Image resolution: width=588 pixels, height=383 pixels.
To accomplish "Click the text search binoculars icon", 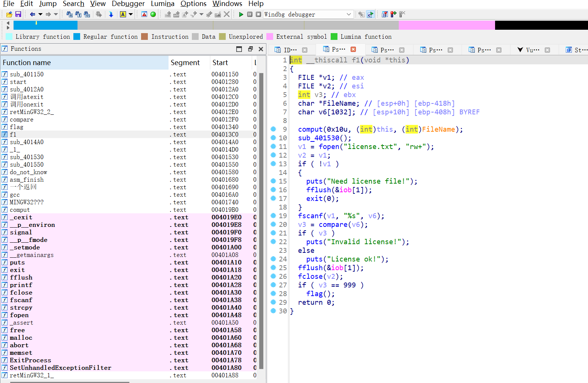I will [78, 14].
